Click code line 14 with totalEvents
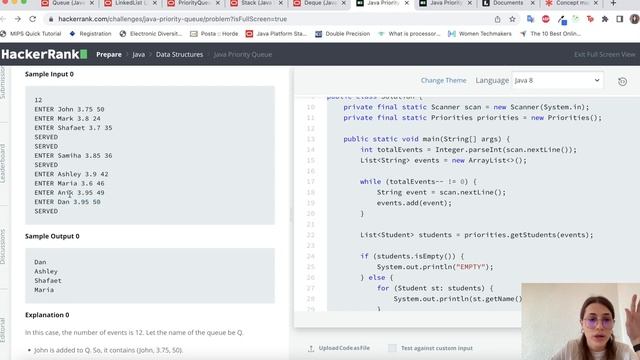This screenshot has height=360, width=640. tap(468, 150)
